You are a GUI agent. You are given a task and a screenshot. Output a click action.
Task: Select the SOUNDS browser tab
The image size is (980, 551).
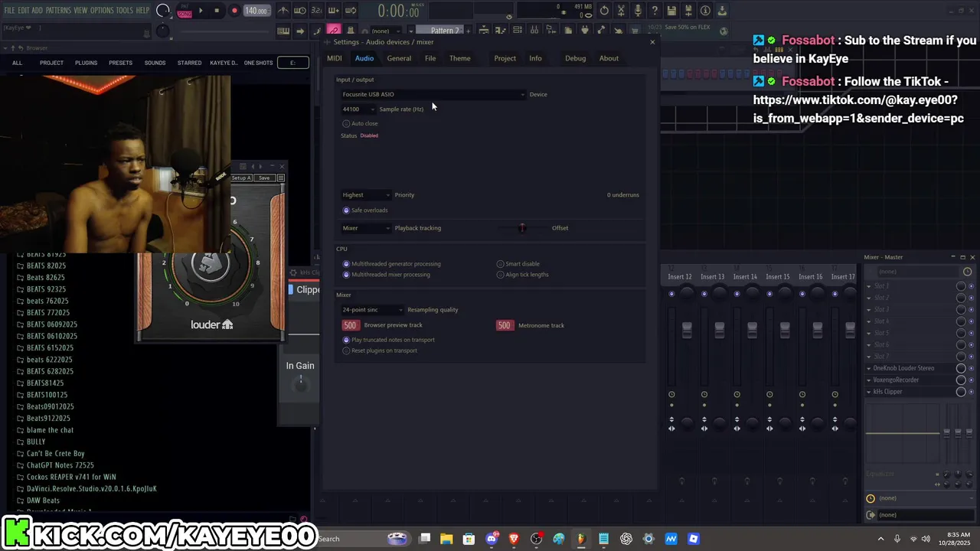[x=155, y=63]
